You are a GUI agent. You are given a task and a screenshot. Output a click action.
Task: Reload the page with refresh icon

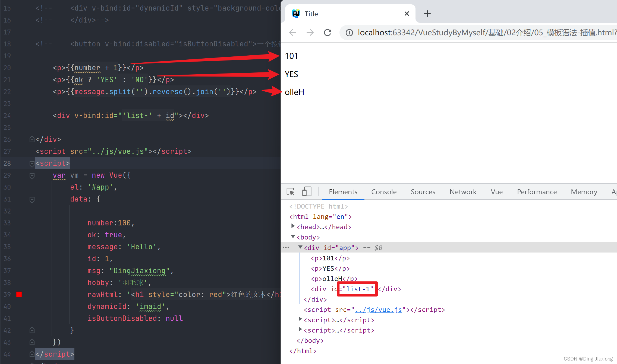[328, 33]
